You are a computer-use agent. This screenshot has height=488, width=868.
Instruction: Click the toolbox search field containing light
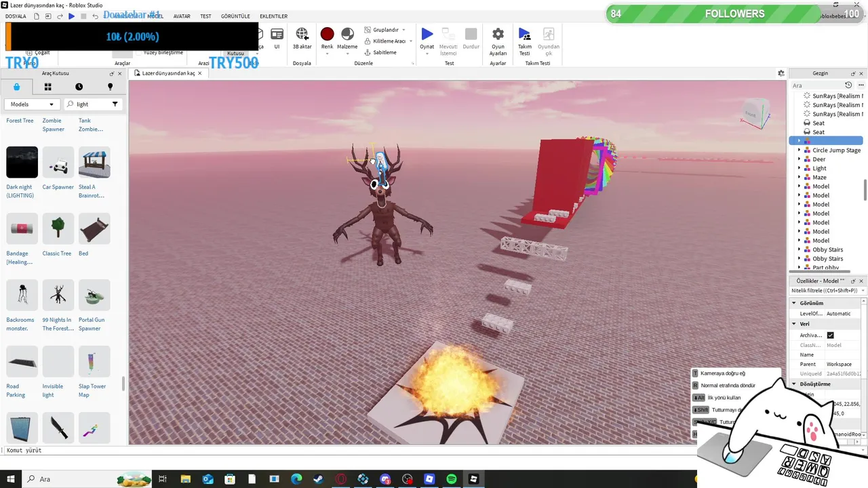(92, 104)
